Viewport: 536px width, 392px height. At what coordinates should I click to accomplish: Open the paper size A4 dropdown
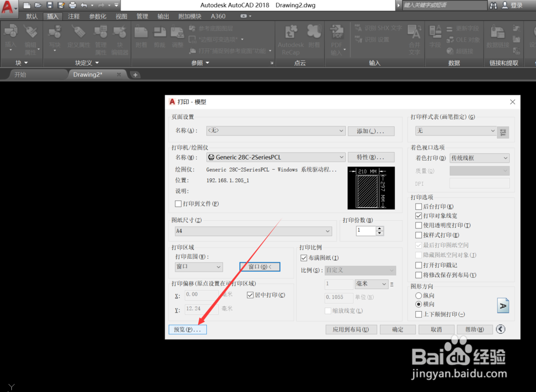(254, 231)
